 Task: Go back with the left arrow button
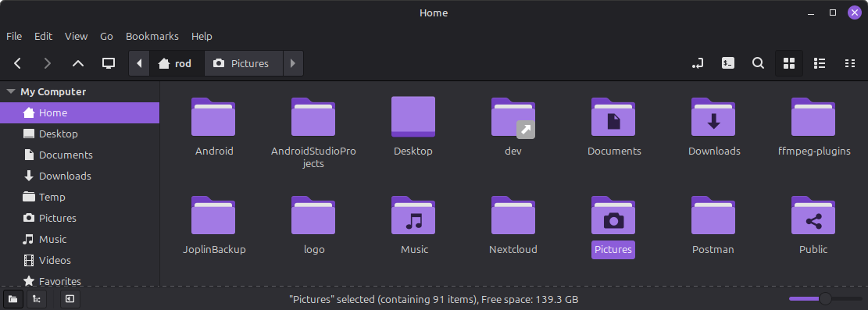18,63
